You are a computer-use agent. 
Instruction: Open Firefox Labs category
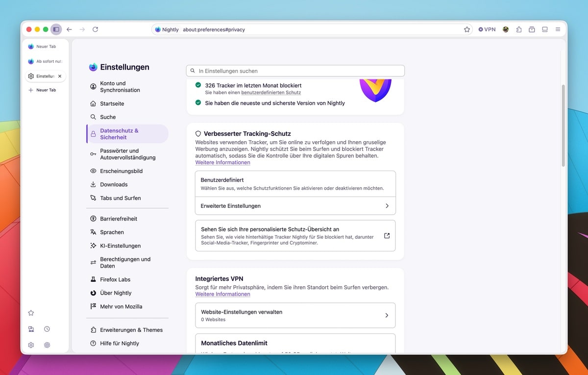127,279
